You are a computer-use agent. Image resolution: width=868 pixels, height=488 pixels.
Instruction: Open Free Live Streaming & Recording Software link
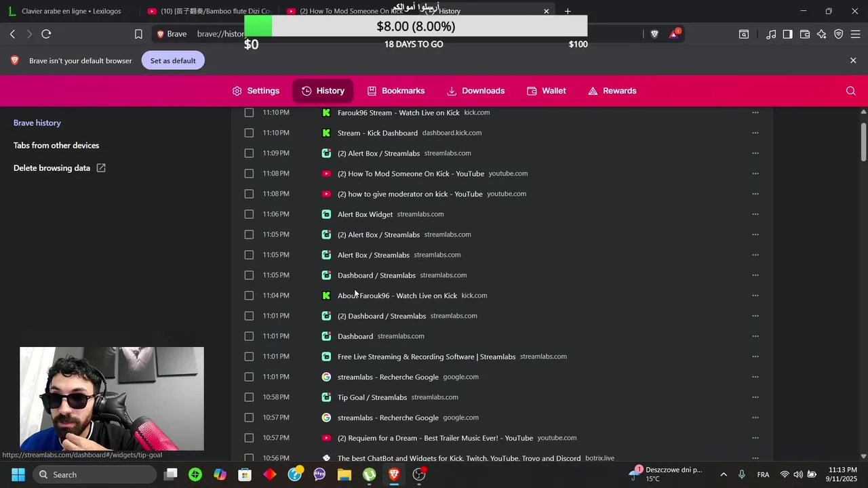(x=427, y=357)
